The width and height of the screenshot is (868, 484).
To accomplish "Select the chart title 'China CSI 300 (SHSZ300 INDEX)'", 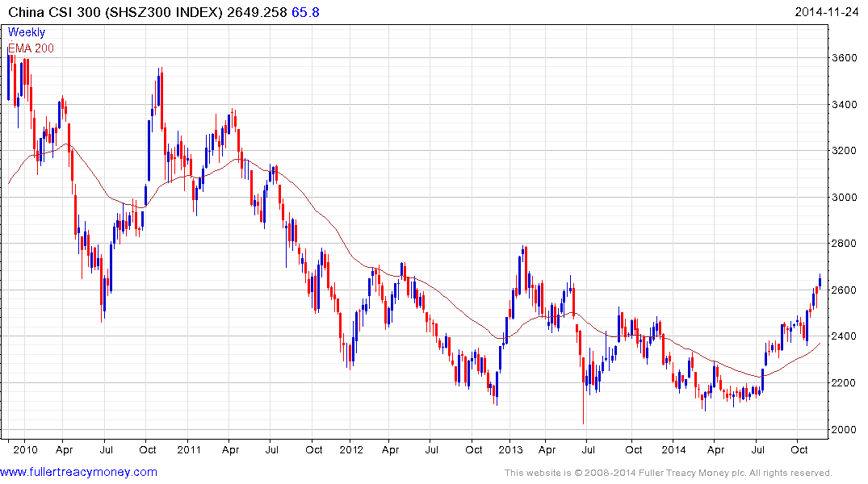I will (115, 12).
